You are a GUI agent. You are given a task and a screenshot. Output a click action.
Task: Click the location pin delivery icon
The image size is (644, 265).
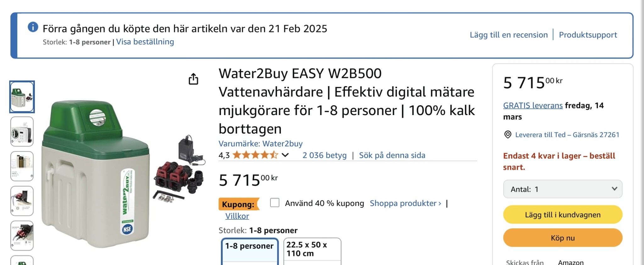508,135
